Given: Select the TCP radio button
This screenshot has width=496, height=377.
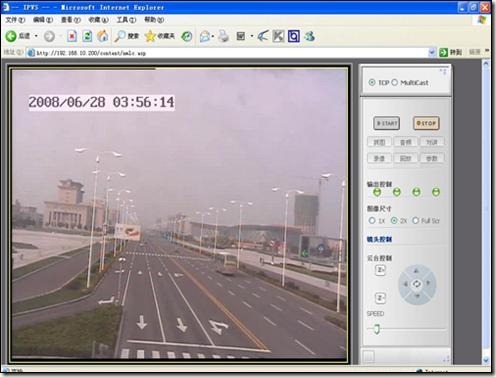Looking at the screenshot, I should (372, 82).
